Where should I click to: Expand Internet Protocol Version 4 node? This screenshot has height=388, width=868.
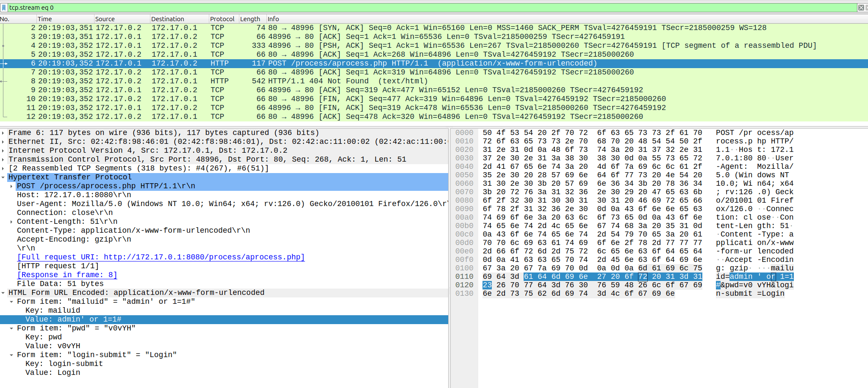click(x=3, y=151)
